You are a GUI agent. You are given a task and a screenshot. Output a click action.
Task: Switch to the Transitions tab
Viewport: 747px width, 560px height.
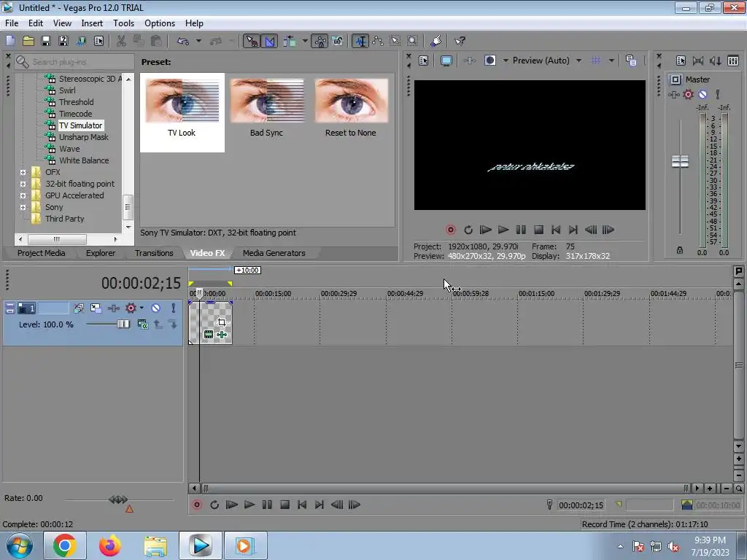(x=154, y=253)
